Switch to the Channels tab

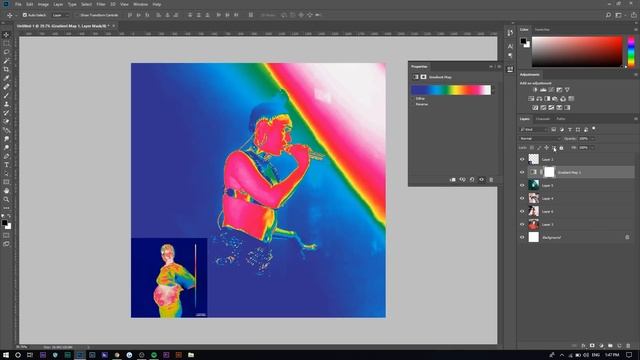pyautogui.click(x=543, y=119)
